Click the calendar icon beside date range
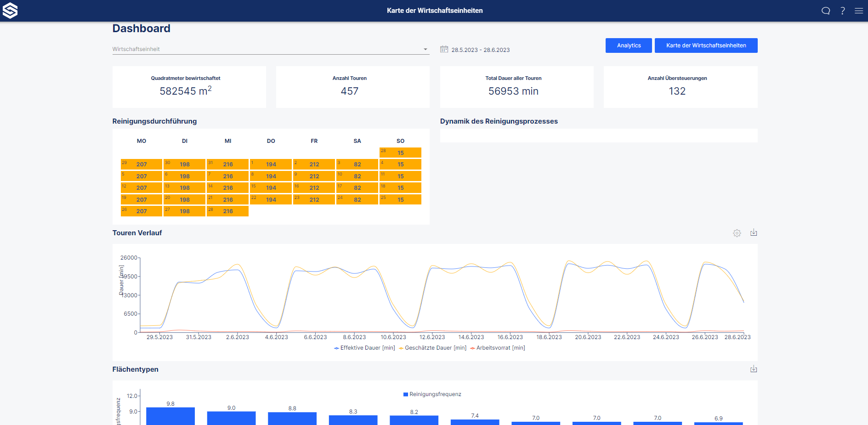868x425 pixels. coord(444,49)
